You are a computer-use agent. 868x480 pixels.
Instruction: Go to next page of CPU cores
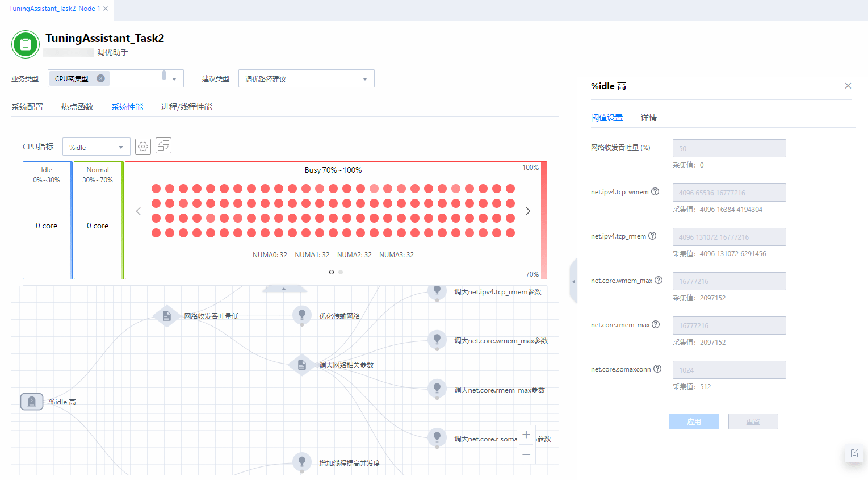[528, 211]
